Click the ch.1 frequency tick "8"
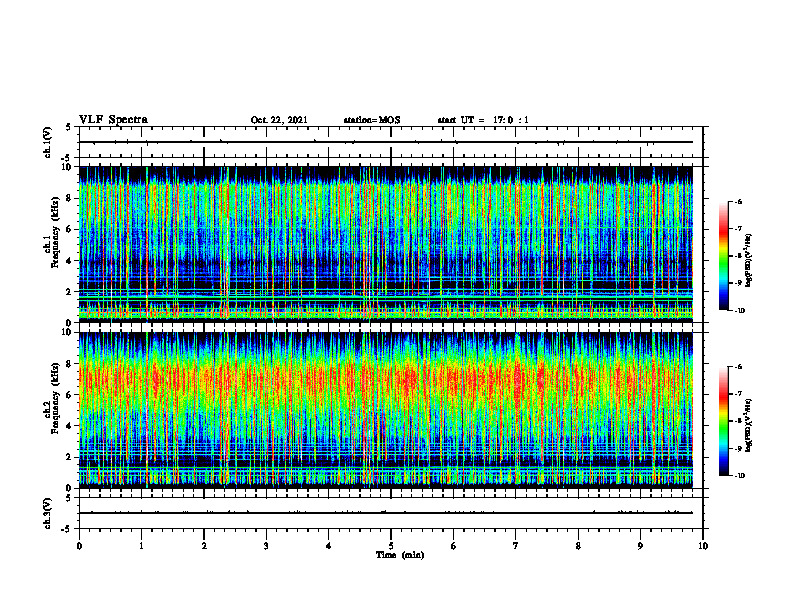 70,198
